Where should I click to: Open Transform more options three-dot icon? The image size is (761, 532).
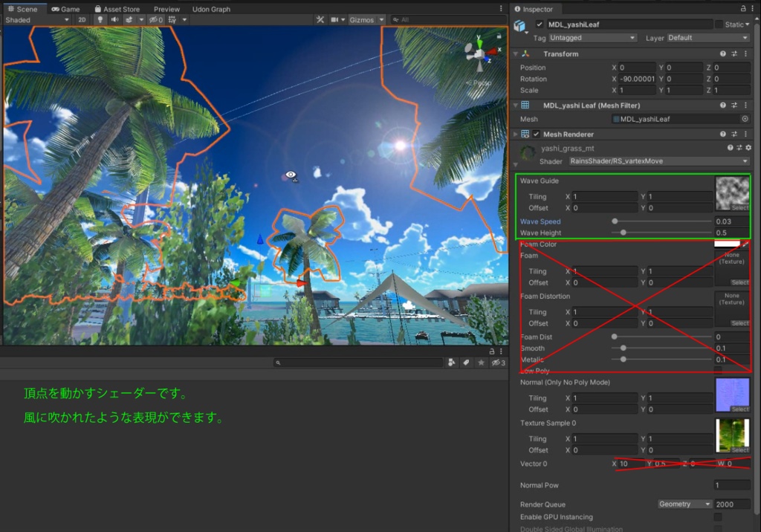coord(745,54)
